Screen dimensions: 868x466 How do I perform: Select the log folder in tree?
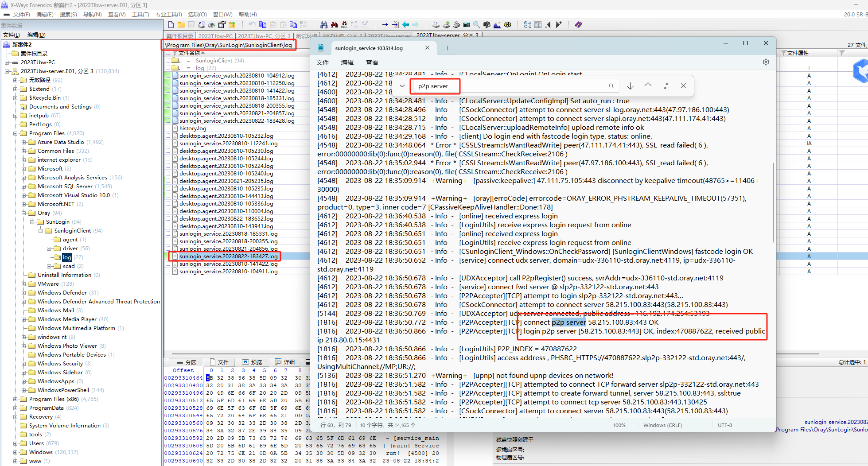(67, 257)
